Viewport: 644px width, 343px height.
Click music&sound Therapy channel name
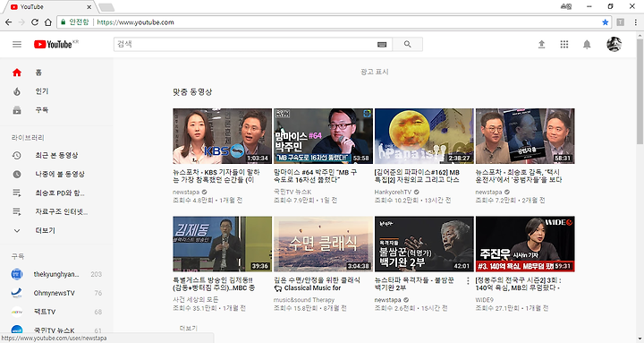click(303, 300)
